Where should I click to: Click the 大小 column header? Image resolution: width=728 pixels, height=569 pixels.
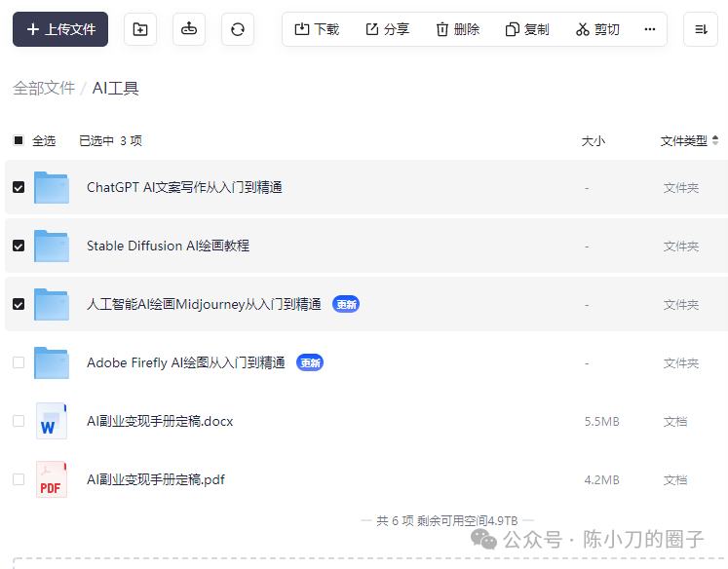point(593,140)
